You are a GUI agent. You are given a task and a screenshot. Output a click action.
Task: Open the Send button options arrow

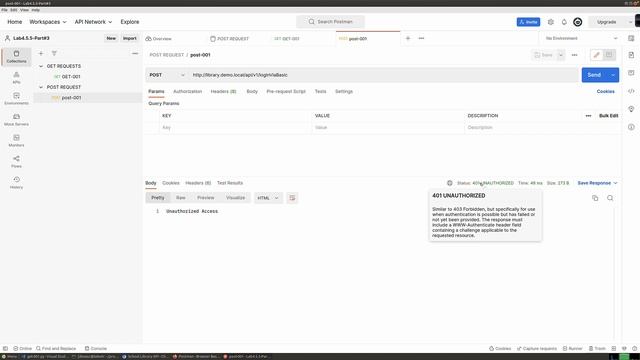tap(613, 75)
